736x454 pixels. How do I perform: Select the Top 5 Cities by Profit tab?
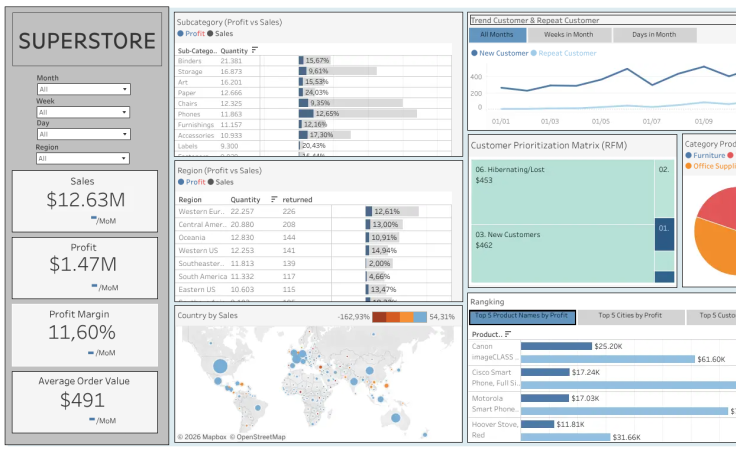tap(630, 315)
